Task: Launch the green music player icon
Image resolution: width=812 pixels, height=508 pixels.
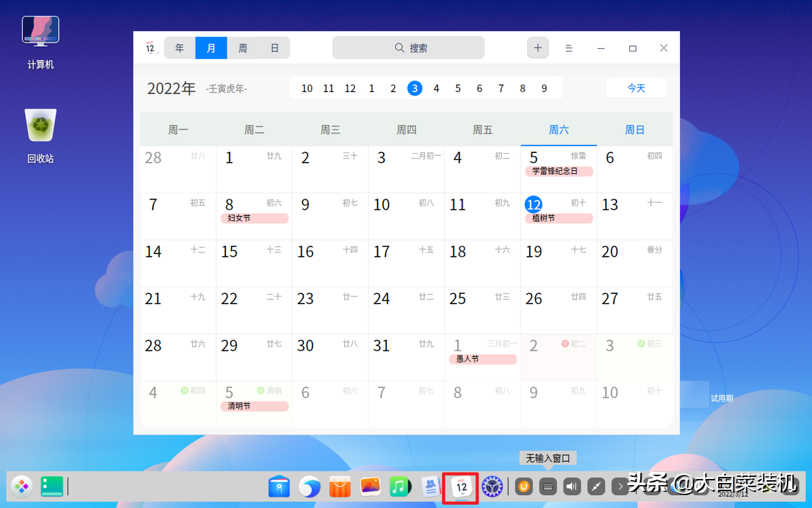Action: (401, 486)
